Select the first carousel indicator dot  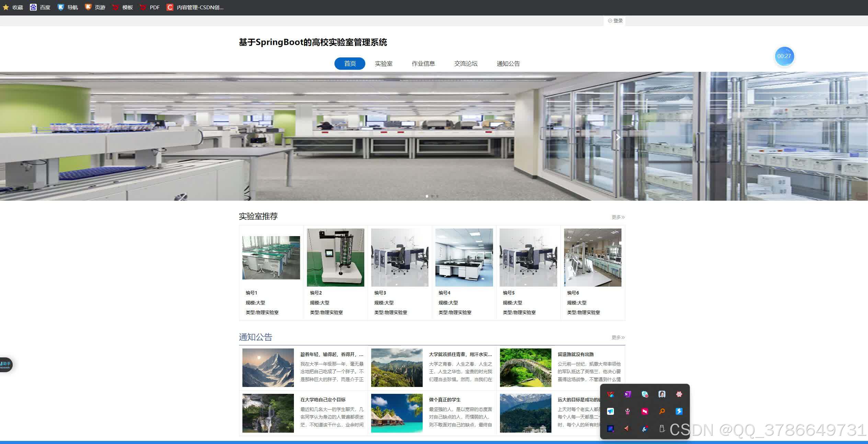(427, 196)
